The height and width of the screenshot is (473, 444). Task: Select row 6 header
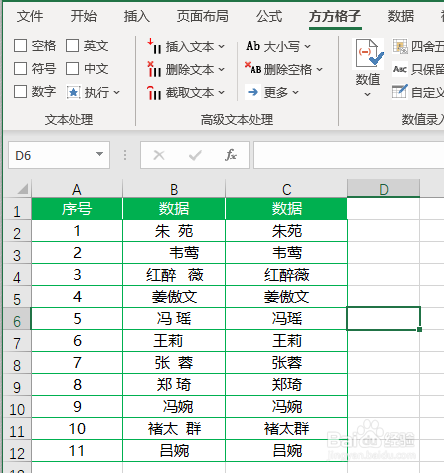tap(17, 319)
